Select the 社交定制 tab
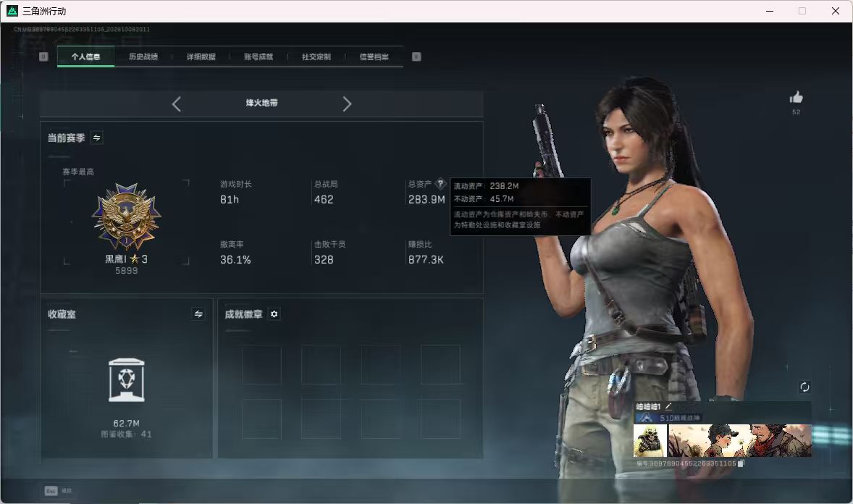 [x=316, y=56]
